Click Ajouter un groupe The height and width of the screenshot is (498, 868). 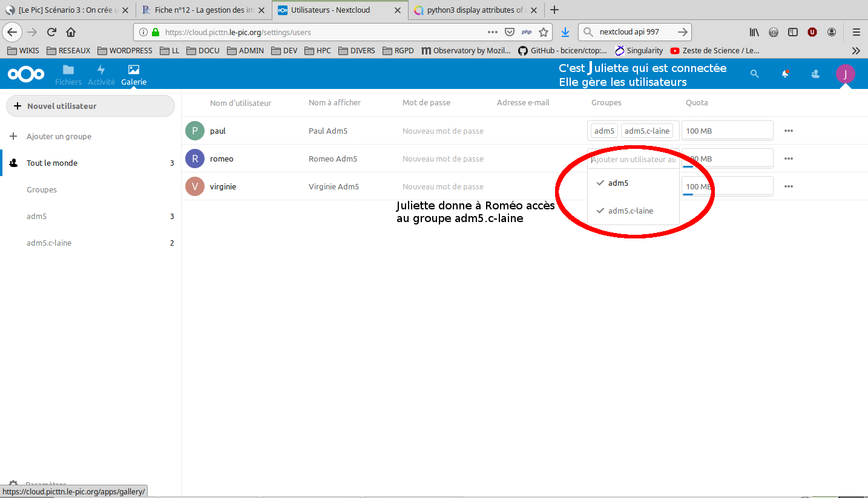pyautogui.click(x=91, y=136)
